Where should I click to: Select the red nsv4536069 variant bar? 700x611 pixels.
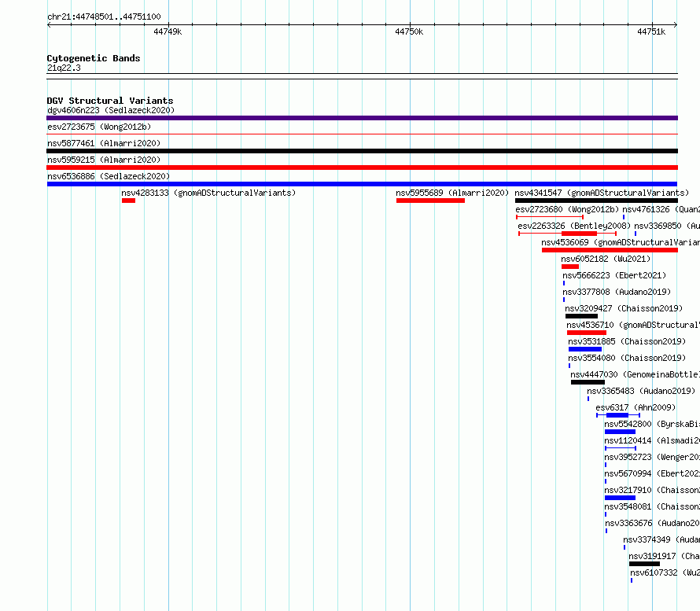[x=610, y=250]
